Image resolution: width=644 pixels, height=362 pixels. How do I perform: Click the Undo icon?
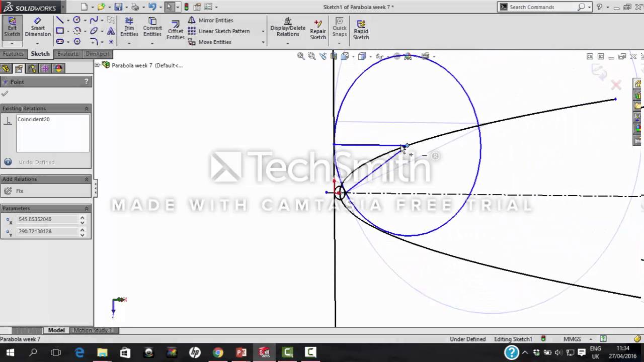(152, 7)
